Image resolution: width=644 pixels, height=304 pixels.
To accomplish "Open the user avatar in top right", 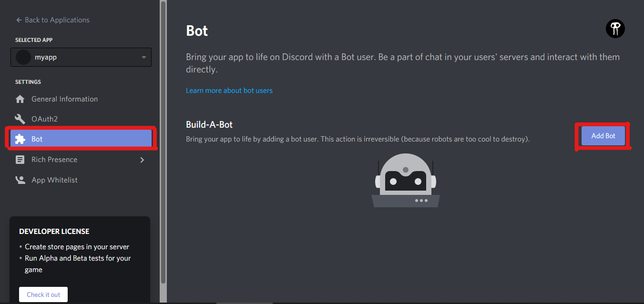I will click(615, 29).
